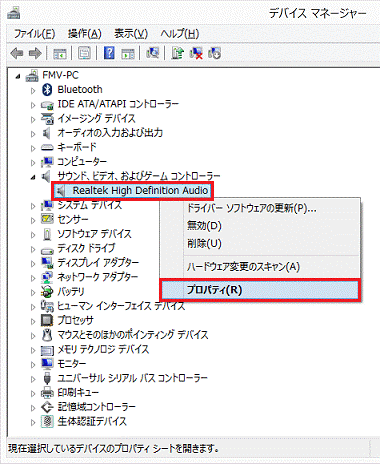Click the Forward arrow toolbar icon
This screenshot has height=464, width=380.
35,53
